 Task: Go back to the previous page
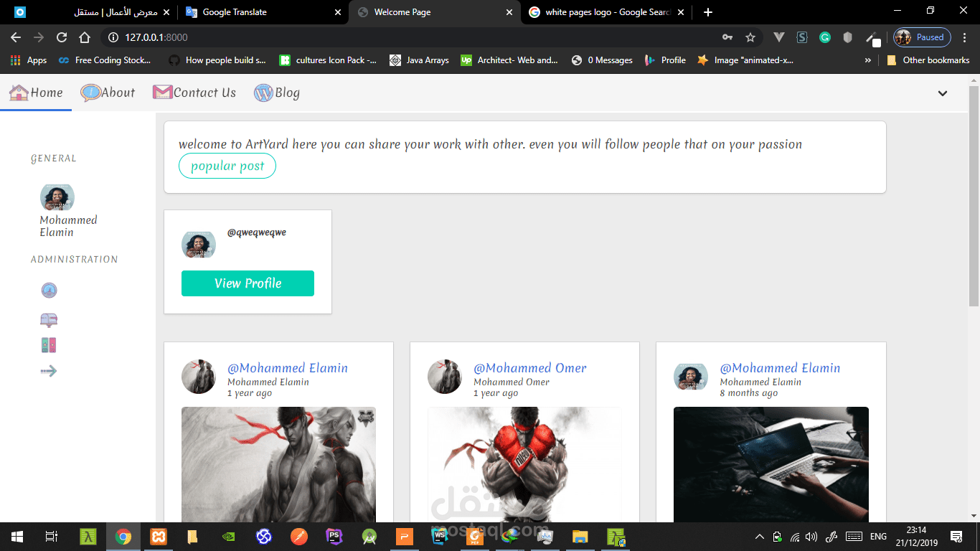16,37
